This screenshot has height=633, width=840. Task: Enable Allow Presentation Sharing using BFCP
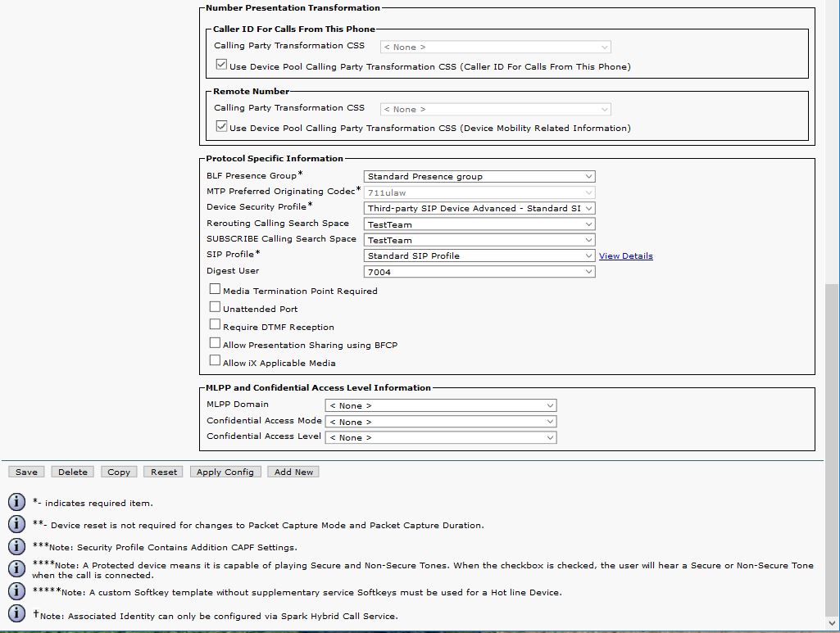pos(215,343)
